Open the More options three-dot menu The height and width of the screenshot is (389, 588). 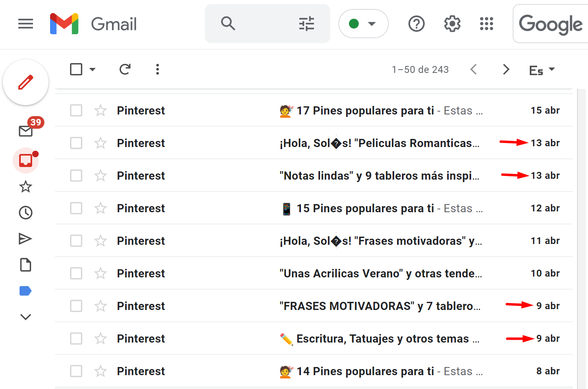(x=158, y=69)
